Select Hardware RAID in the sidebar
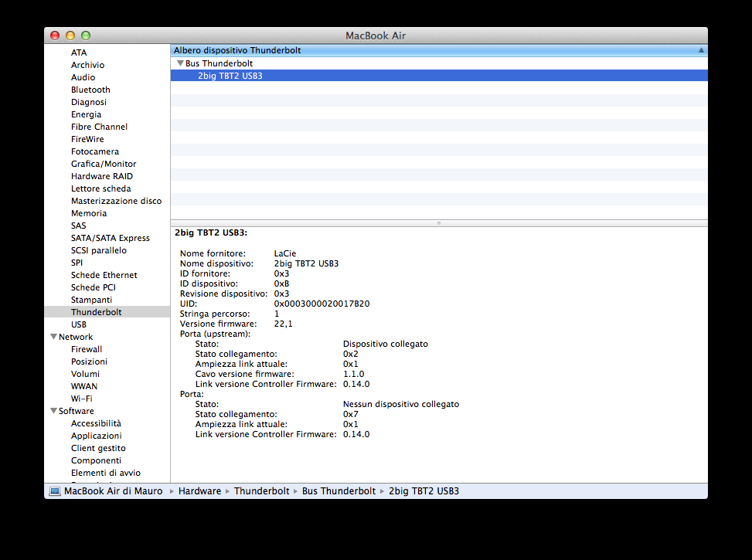752x560 pixels. coord(102,176)
